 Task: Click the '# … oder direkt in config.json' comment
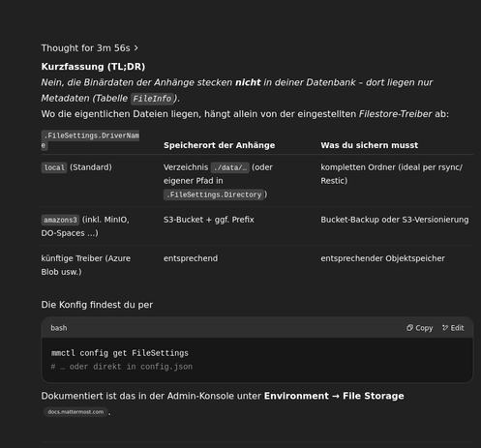122,367
